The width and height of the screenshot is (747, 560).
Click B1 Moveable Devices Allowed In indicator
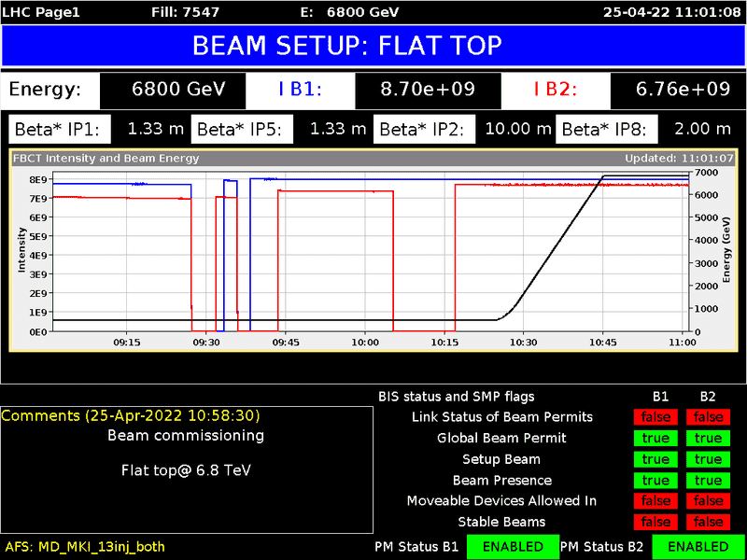click(x=655, y=501)
